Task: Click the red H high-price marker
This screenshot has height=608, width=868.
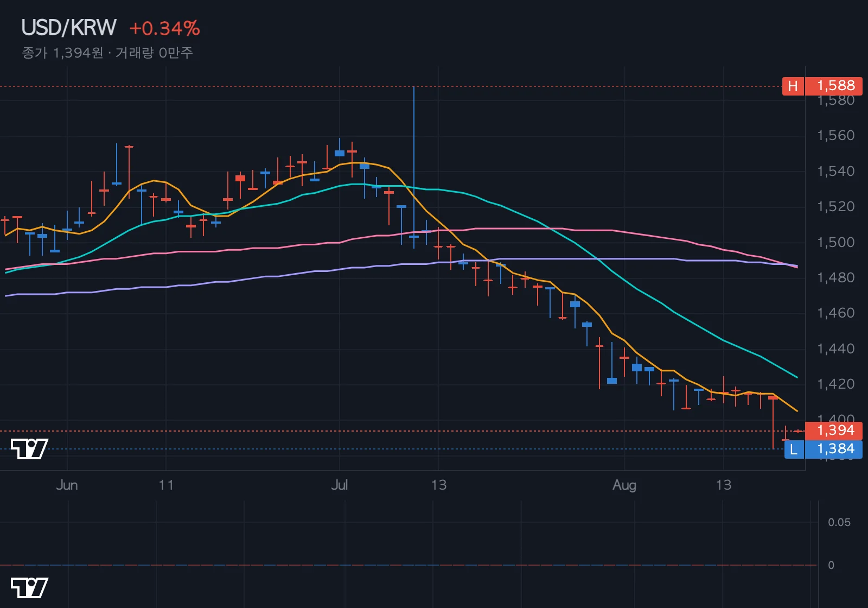Action: click(x=793, y=86)
